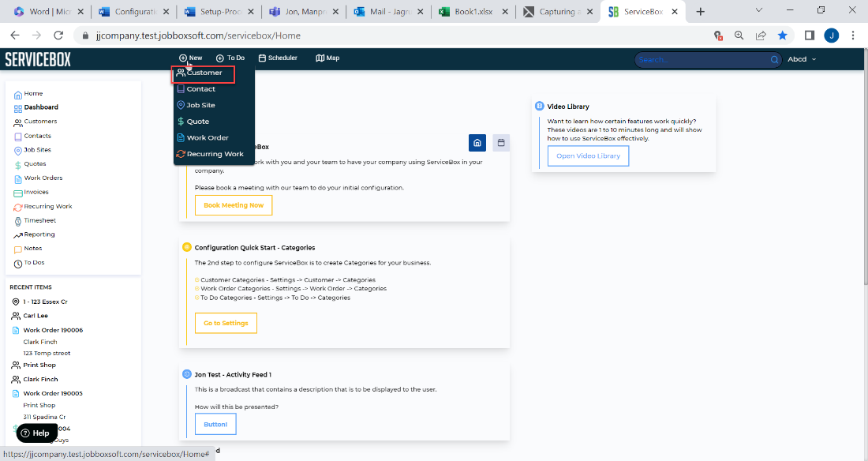868x461 pixels.
Task: Bookmark this page with star icon
Action: coord(782,36)
